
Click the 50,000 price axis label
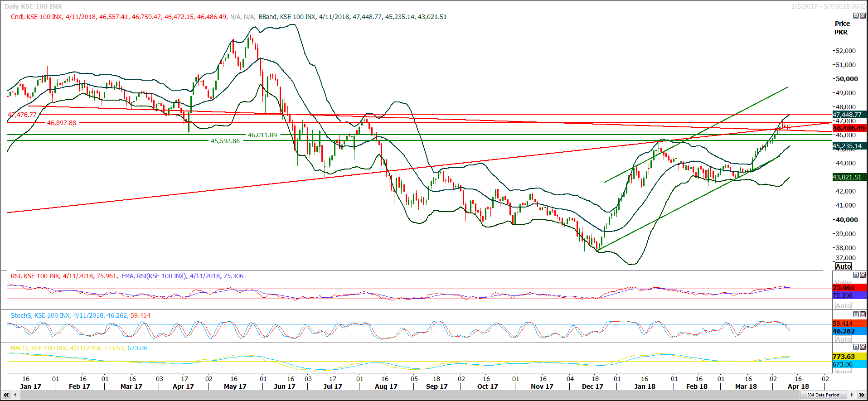tap(847, 79)
